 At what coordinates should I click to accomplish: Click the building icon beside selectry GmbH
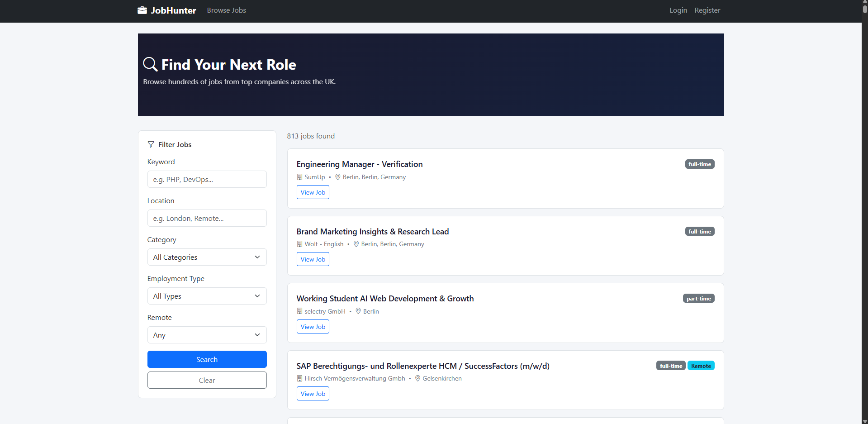[x=299, y=311]
